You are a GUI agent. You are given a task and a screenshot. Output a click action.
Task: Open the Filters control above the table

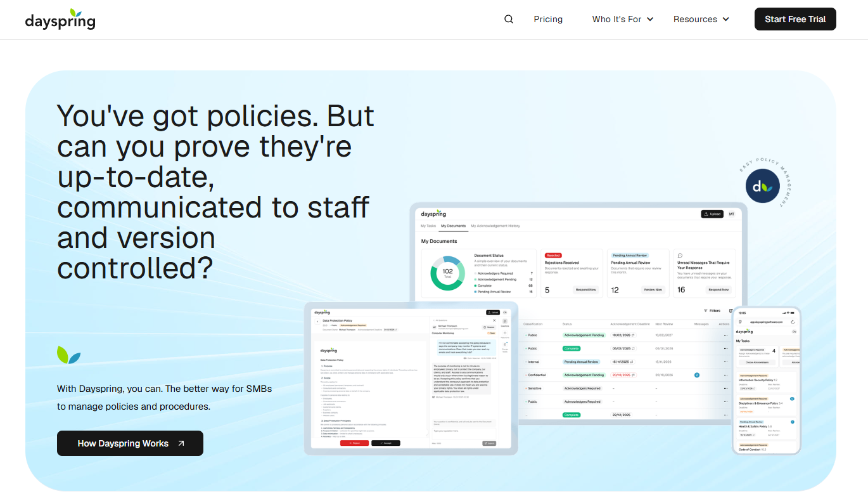[712, 311]
